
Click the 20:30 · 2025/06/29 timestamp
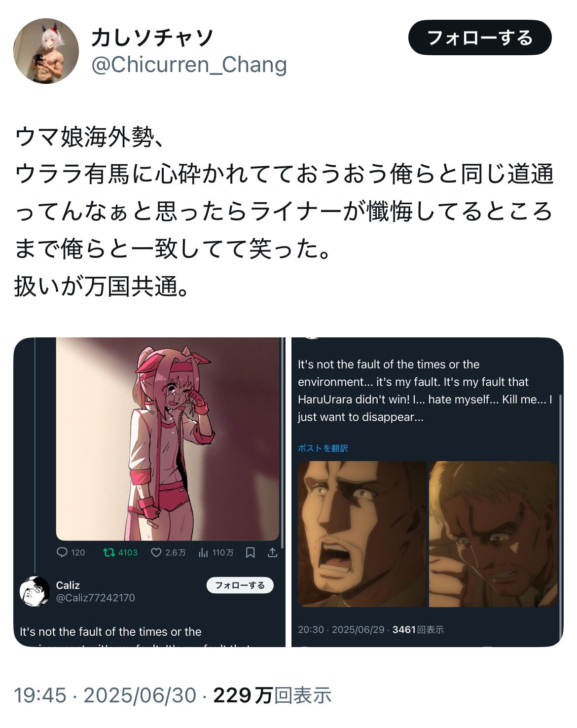(341, 629)
